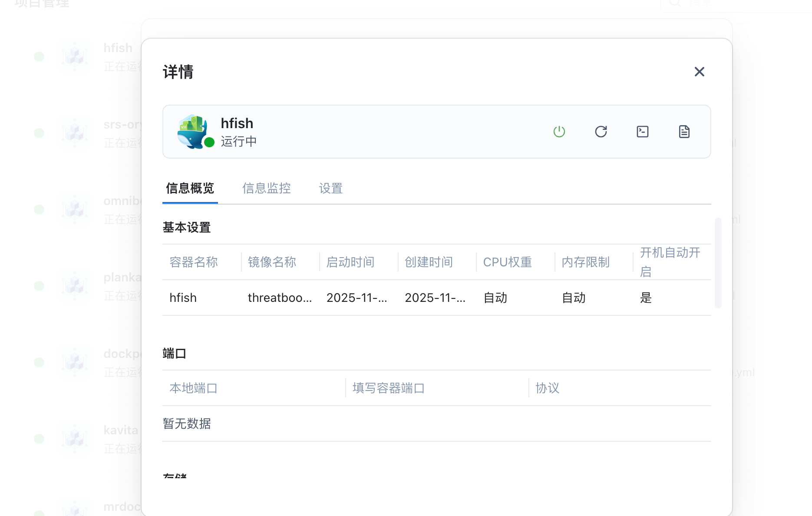Image resolution: width=812 pixels, height=516 pixels.
Task: Click the CPU权重 column header
Action: (507, 262)
